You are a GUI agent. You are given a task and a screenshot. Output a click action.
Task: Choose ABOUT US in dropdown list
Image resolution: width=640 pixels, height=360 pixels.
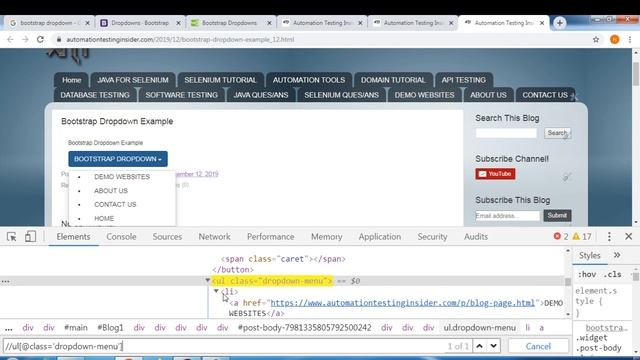coord(111,191)
